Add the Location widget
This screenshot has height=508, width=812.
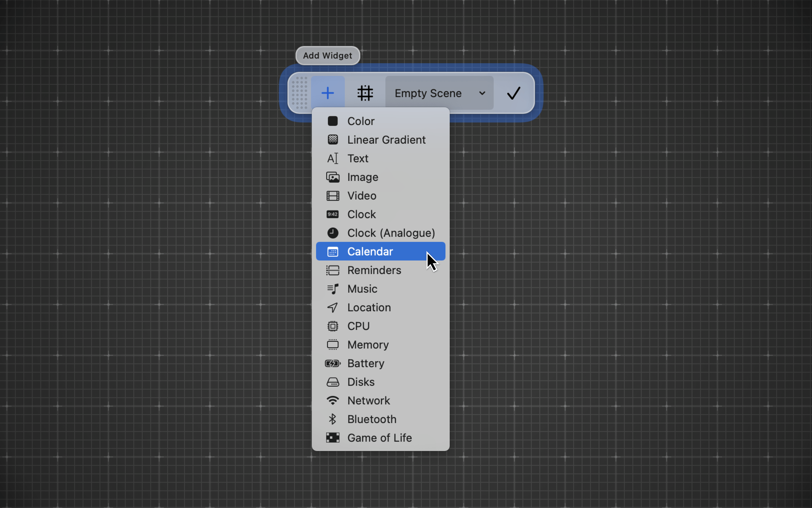pos(381,307)
